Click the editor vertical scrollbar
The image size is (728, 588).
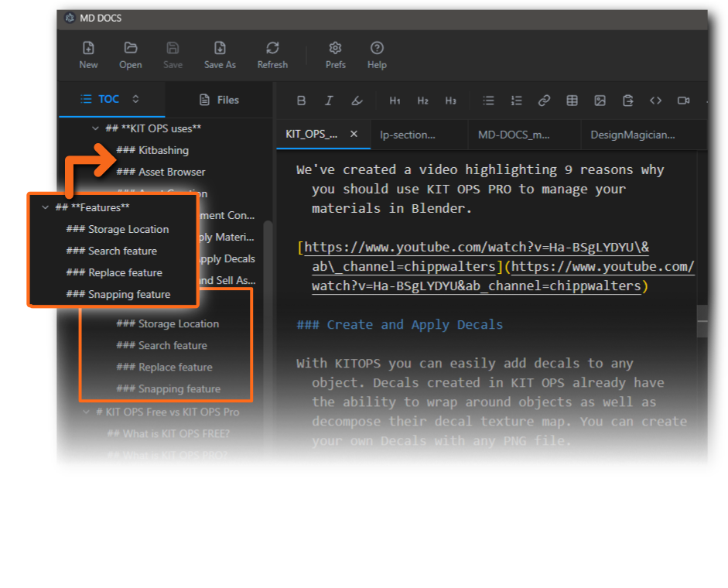702,320
